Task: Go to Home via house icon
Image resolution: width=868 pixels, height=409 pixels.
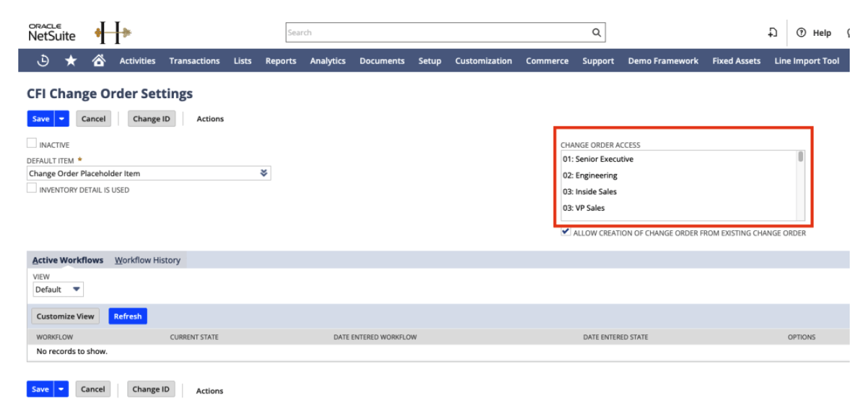Action: point(98,61)
